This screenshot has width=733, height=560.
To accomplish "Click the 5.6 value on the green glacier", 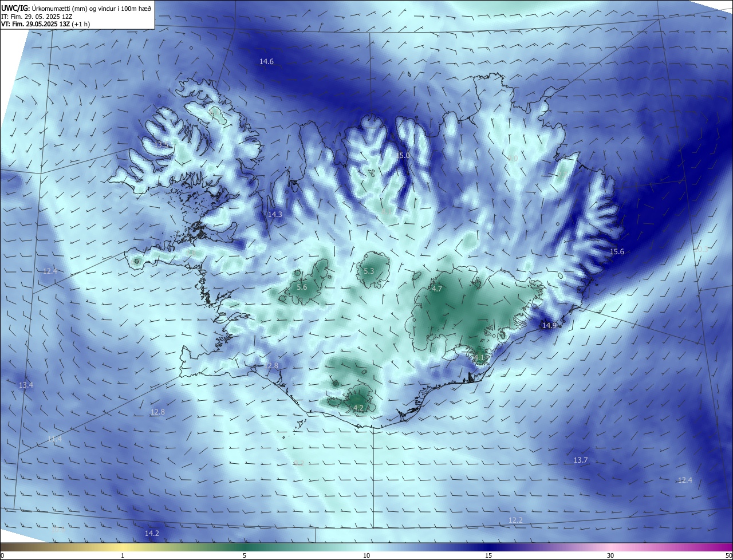I will pos(302,287).
